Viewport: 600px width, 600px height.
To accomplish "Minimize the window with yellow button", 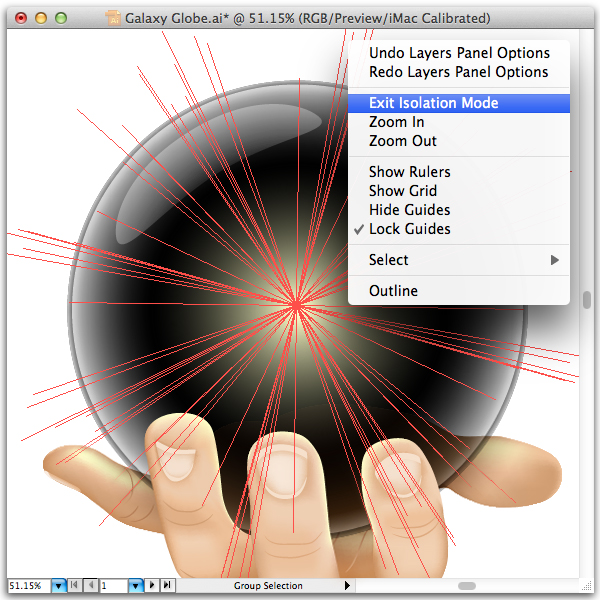I will (41, 18).
